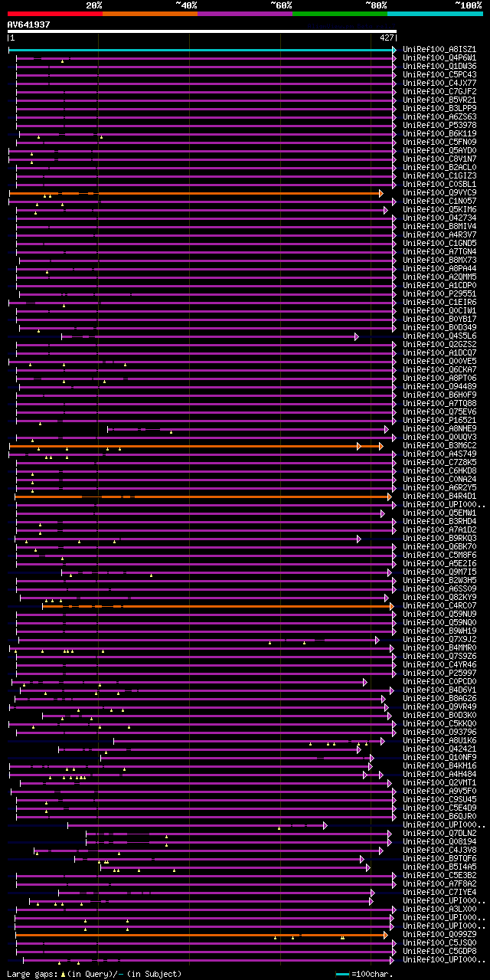Click the label UniRef100_Q5AYD0
The height and width of the screenshot is (980, 490).
[x=439, y=151]
